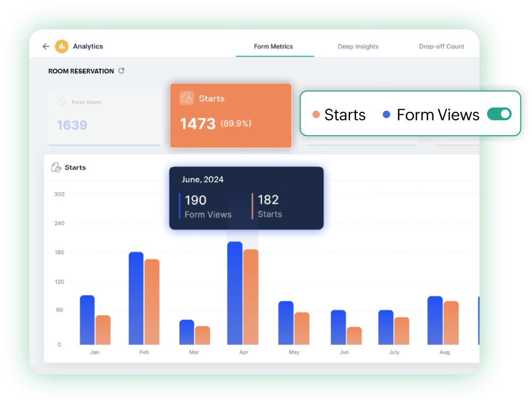The image size is (532, 403).
Task: Toggle the Form Views comparison switch
Action: pyautogui.click(x=499, y=114)
